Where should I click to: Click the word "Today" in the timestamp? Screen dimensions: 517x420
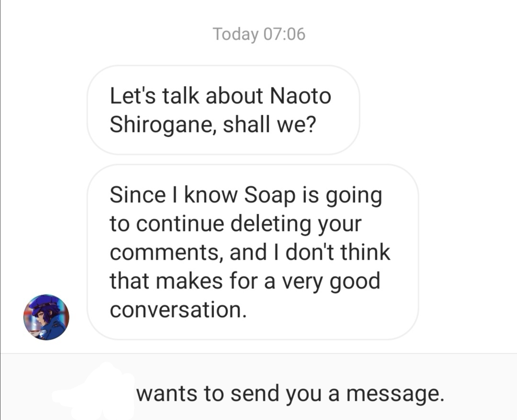coord(236,34)
